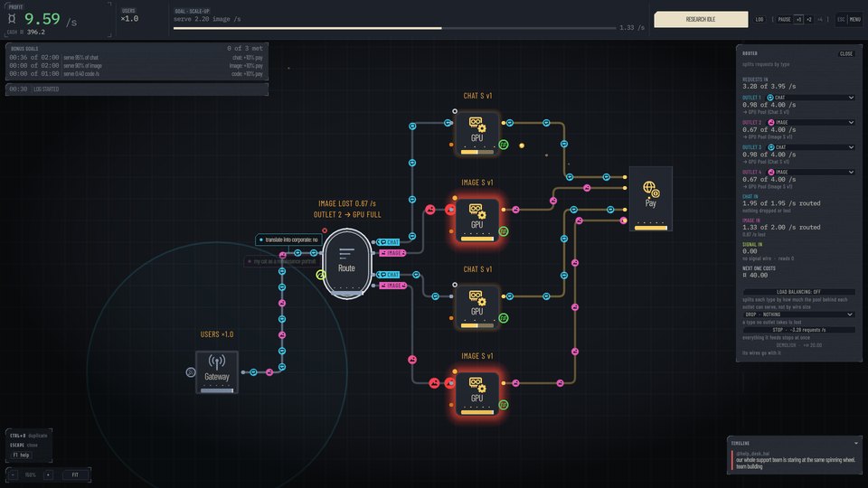868x488 pixels.
Task: Click the second CHAT outlet tag on the router
Action: click(x=389, y=275)
